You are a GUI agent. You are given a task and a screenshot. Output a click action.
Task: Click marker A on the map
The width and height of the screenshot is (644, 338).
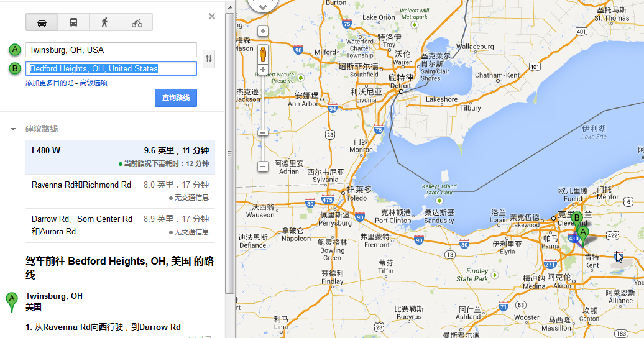point(583,235)
